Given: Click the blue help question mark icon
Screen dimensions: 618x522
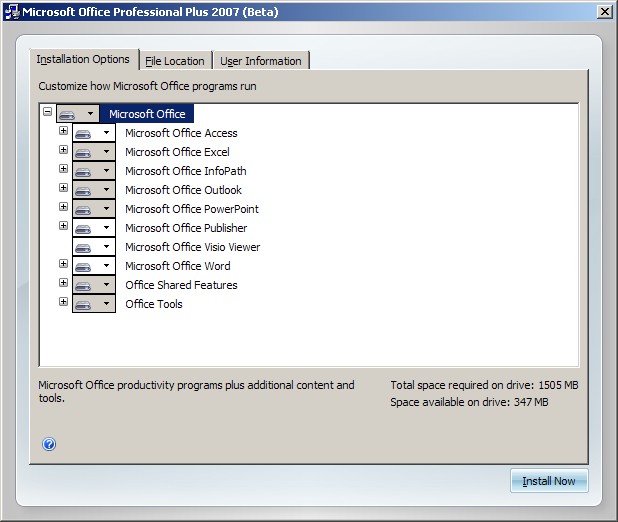Looking at the screenshot, I should coord(49,444).
